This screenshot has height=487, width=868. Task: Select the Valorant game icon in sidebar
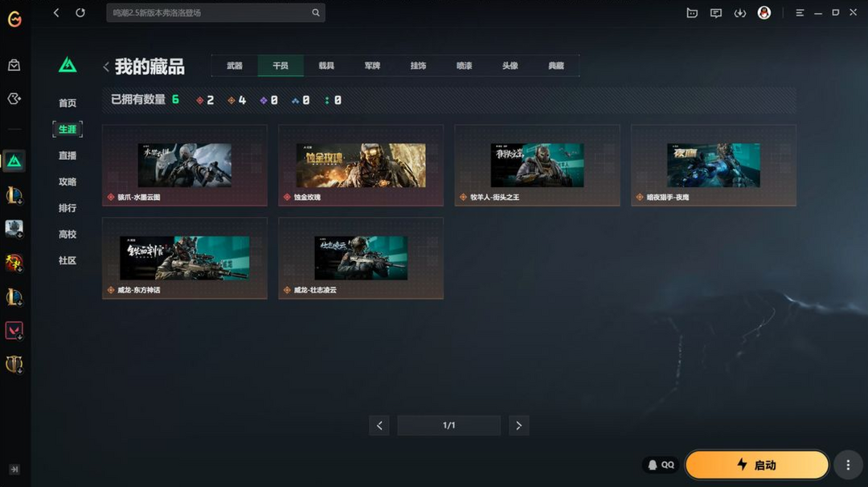click(14, 330)
